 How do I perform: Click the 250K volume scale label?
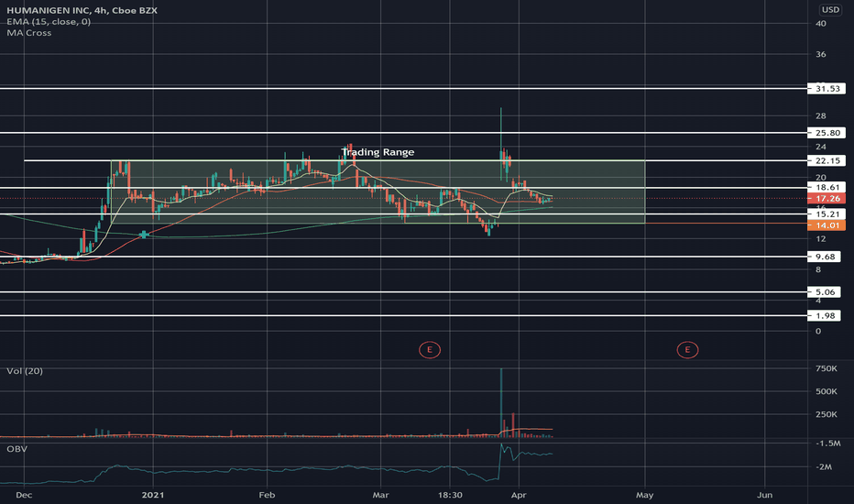click(827, 414)
